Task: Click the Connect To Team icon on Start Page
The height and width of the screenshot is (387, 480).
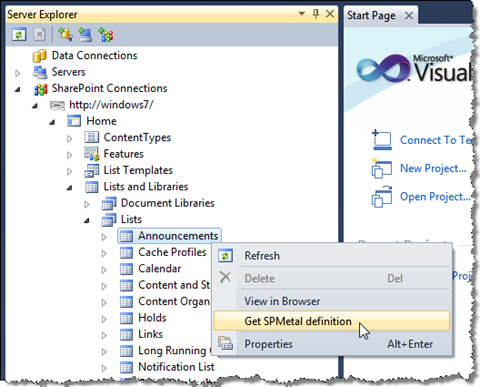Action: click(x=381, y=140)
